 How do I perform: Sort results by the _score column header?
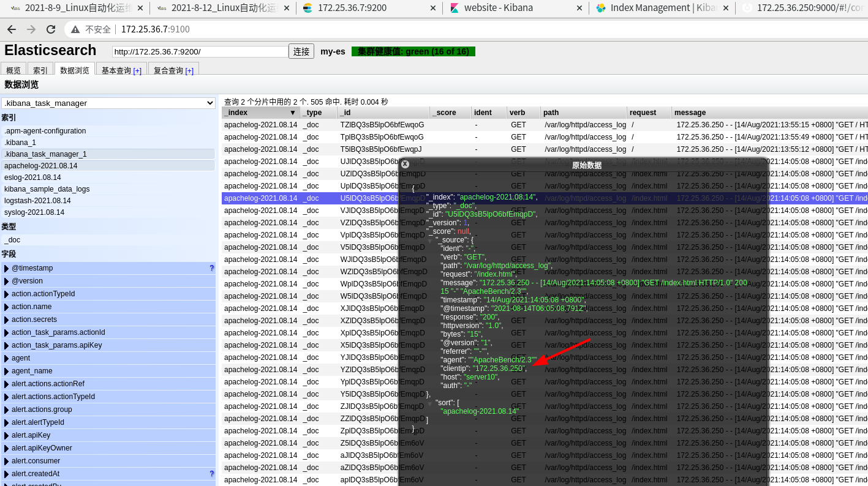click(x=450, y=113)
